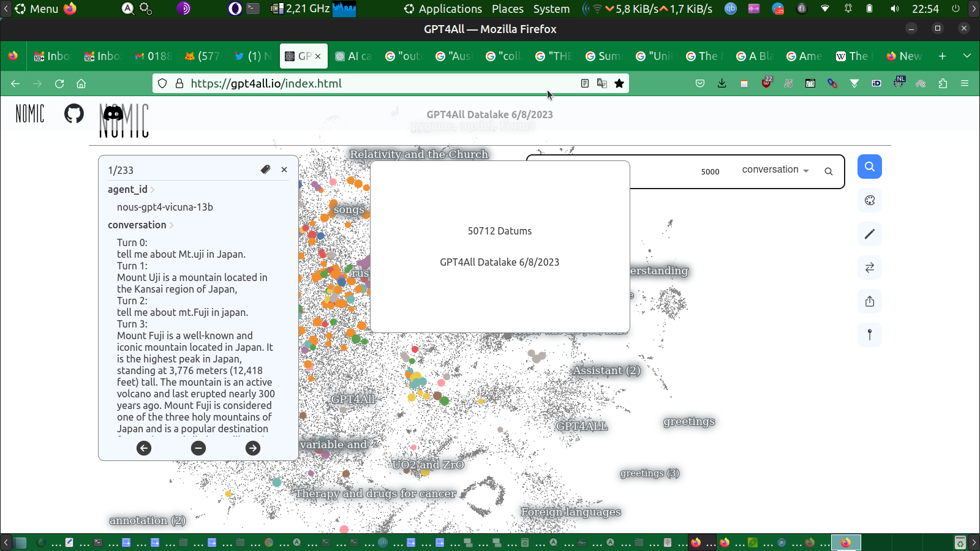Click the 'UO2 and ZrO' map label
Viewport: 980px width, 551px height.
point(428,465)
